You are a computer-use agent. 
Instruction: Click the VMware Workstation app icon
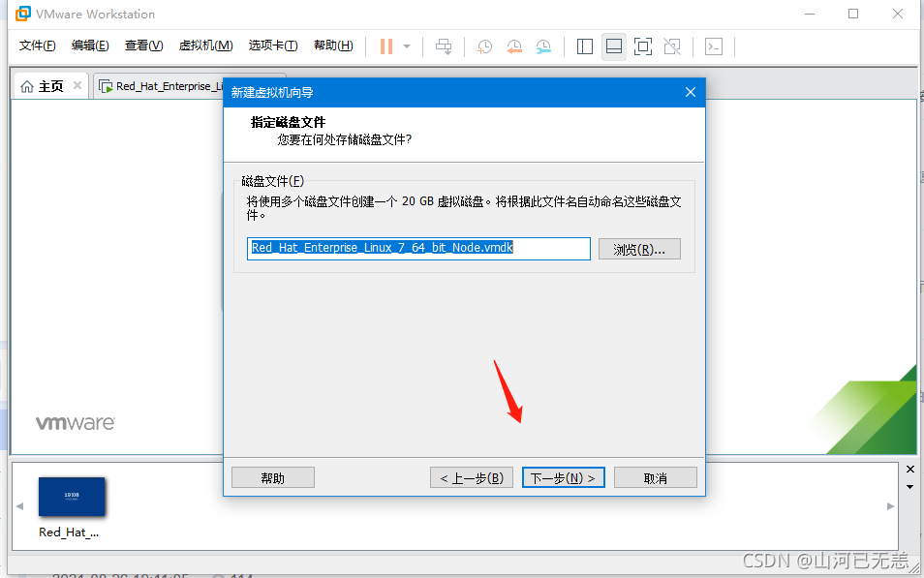[x=23, y=14]
